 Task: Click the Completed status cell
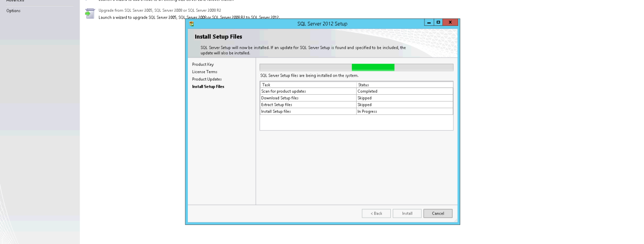click(404, 91)
